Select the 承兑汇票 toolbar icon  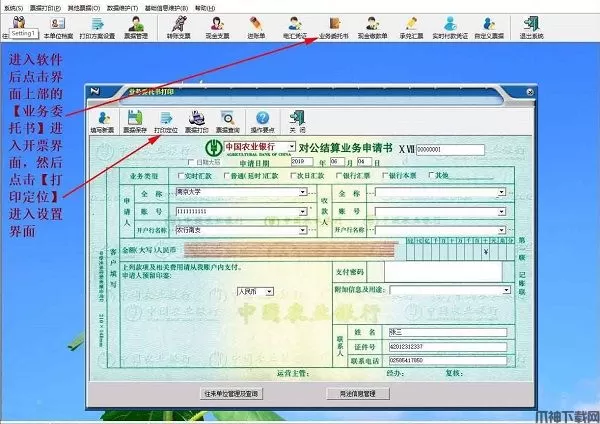[411, 28]
